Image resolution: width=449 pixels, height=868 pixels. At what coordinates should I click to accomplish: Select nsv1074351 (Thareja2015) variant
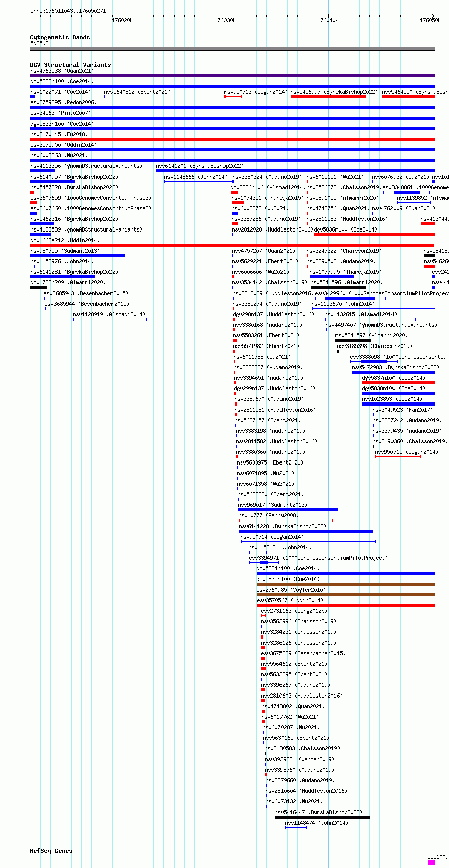click(x=267, y=198)
